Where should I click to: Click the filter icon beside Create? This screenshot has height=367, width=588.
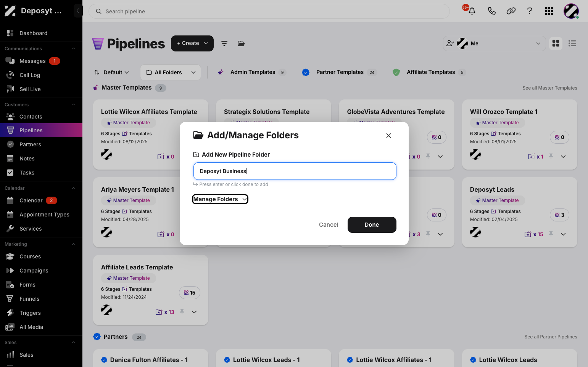[224, 43]
